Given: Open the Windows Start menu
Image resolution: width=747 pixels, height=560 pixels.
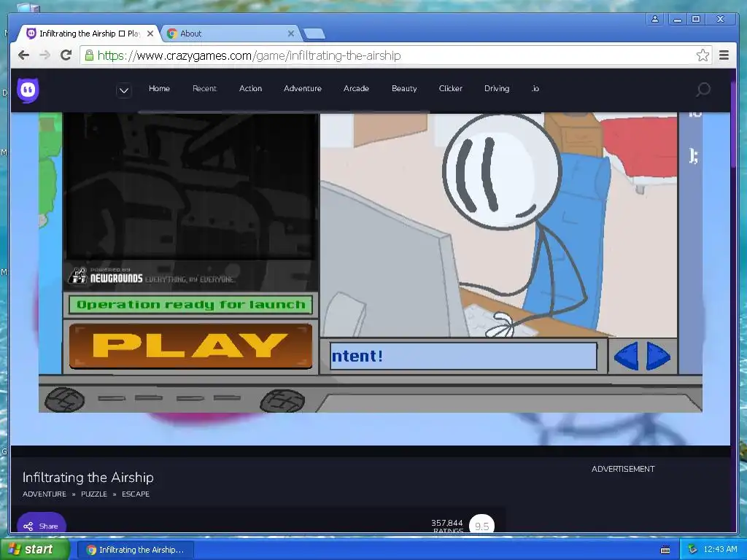Looking at the screenshot, I should tap(34, 550).
